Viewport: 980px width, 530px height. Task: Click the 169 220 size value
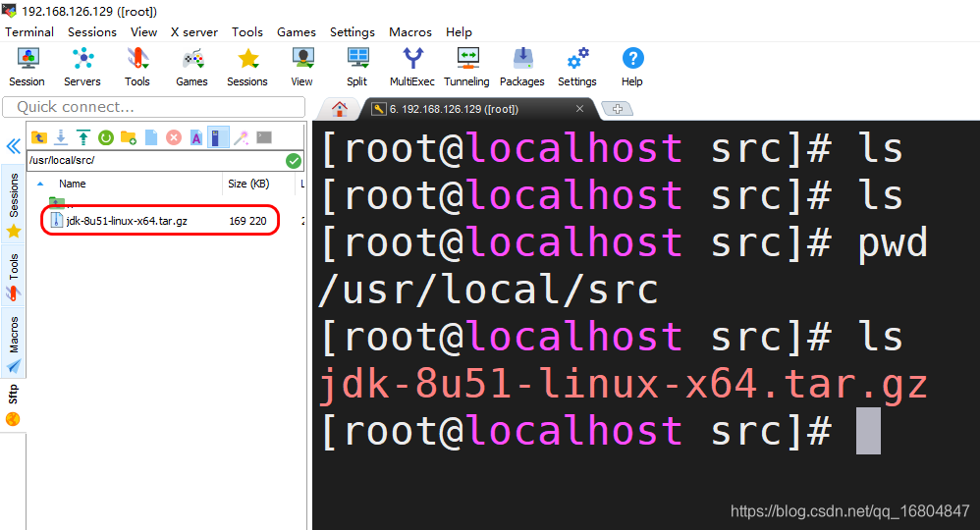click(247, 221)
